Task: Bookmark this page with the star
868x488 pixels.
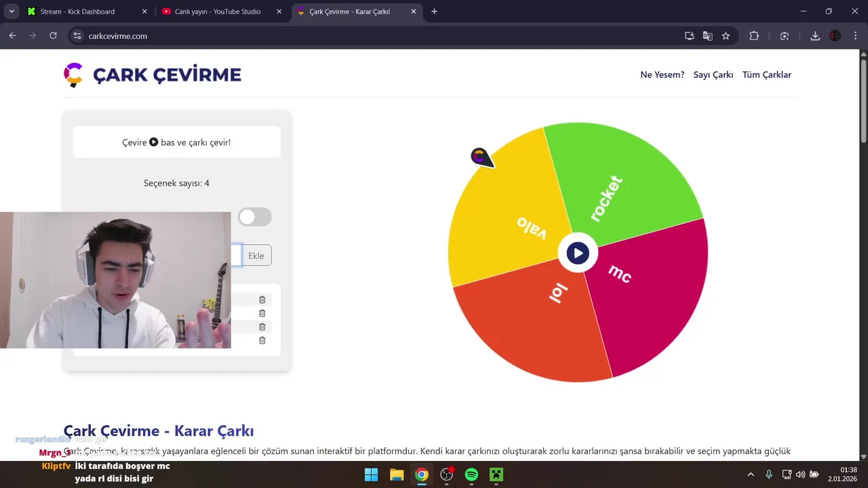Action: [x=726, y=36]
